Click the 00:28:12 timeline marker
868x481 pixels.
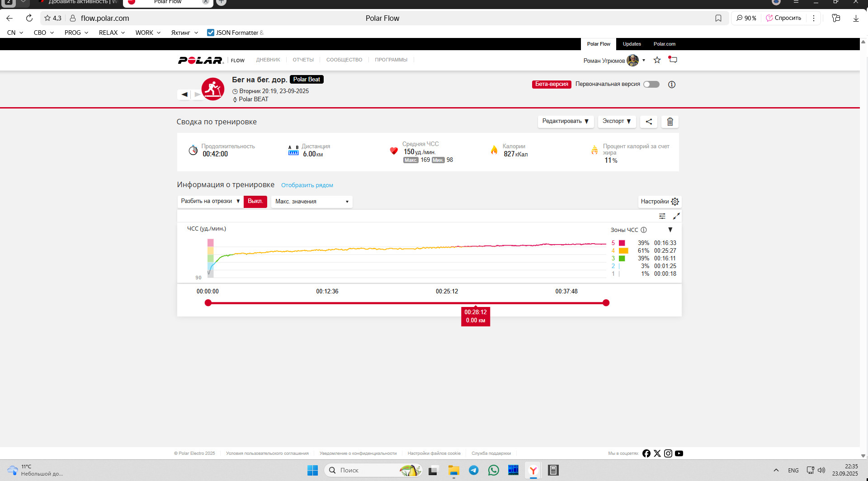[x=476, y=316]
